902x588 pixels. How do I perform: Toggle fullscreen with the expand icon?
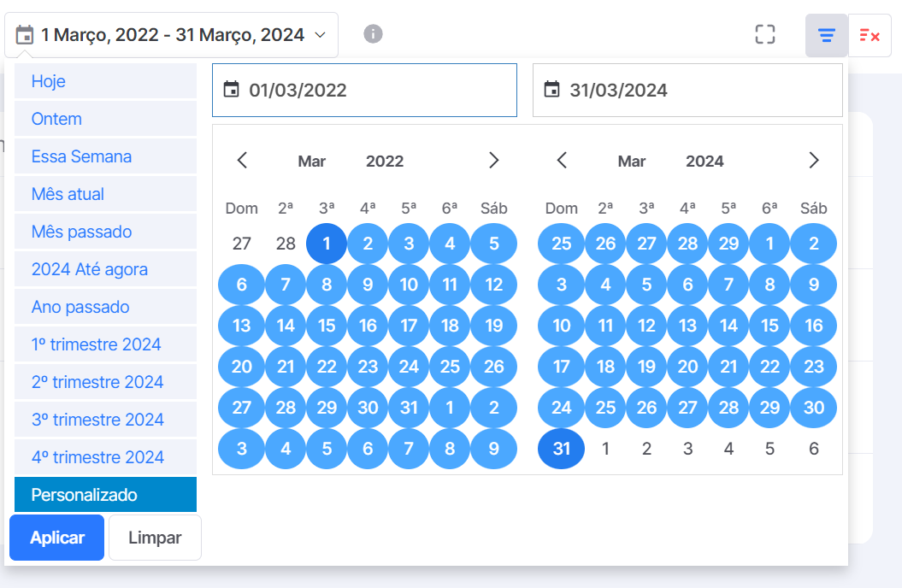click(x=764, y=34)
